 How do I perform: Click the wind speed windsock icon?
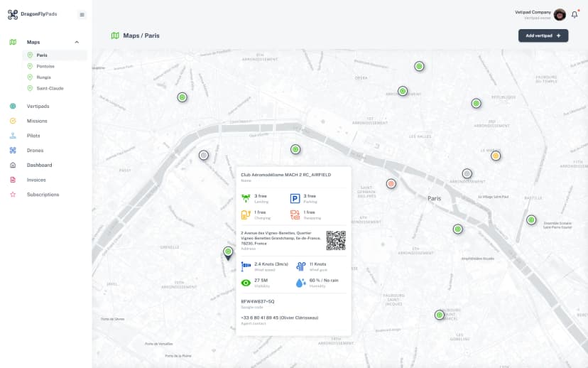(246, 266)
